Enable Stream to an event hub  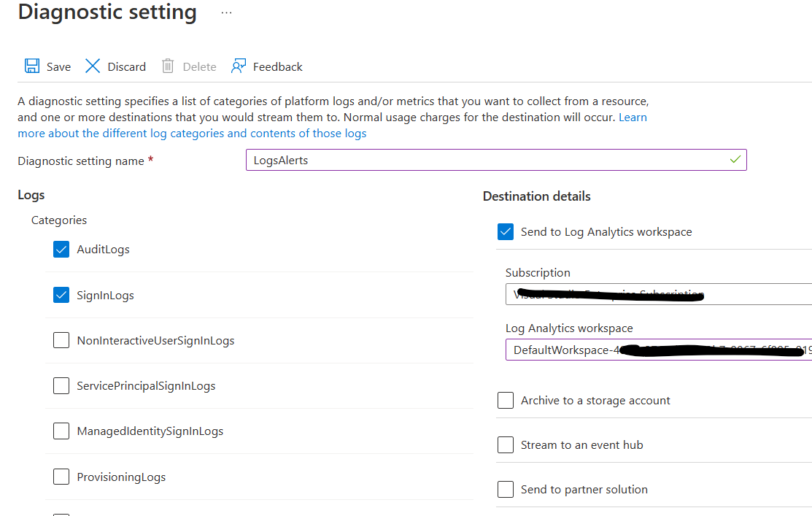pyautogui.click(x=506, y=444)
